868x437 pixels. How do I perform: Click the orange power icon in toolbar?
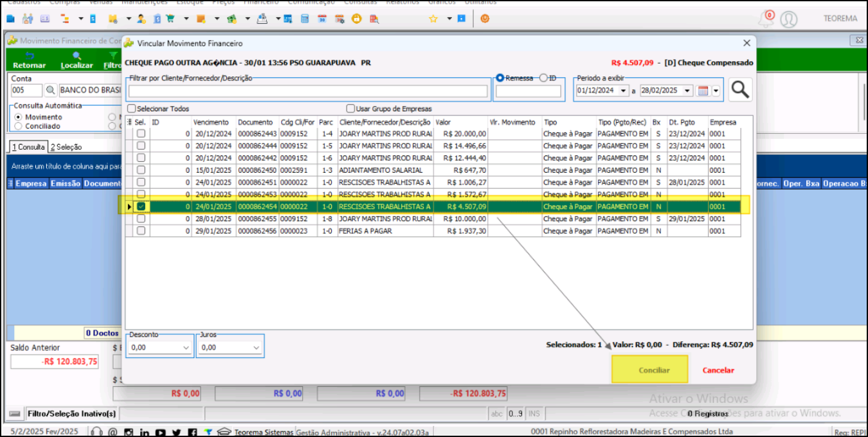click(485, 19)
